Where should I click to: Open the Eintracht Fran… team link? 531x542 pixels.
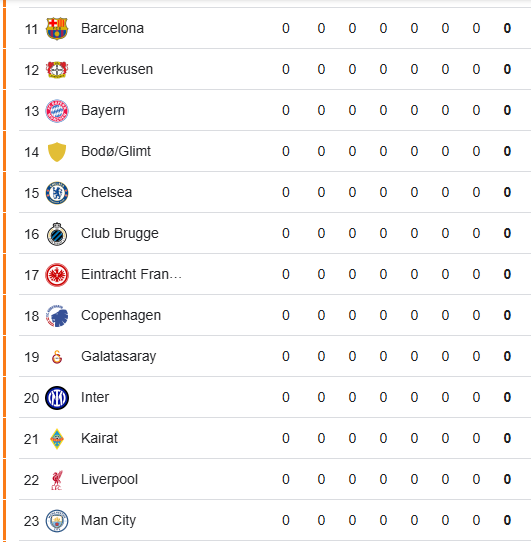(x=131, y=274)
